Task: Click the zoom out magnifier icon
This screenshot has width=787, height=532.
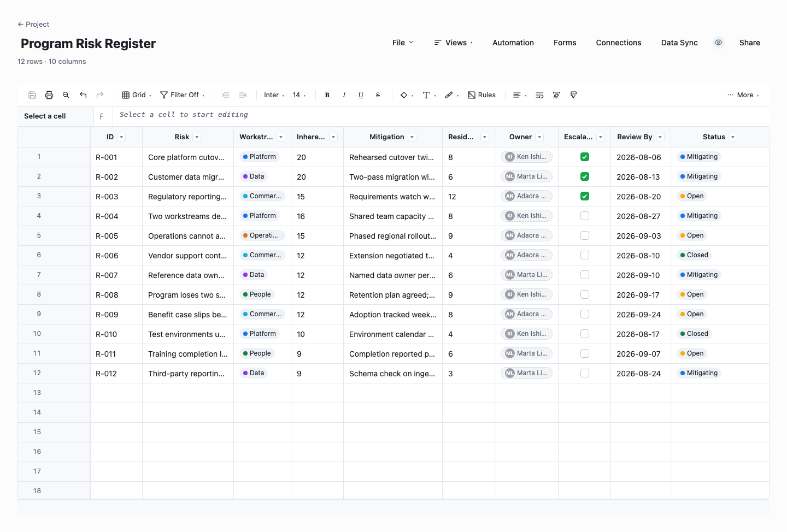Action: coord(66,95)
